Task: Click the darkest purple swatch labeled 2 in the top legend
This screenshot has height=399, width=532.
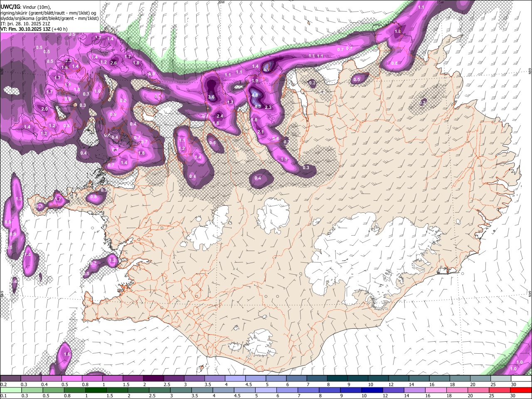Action: point(153,379)
